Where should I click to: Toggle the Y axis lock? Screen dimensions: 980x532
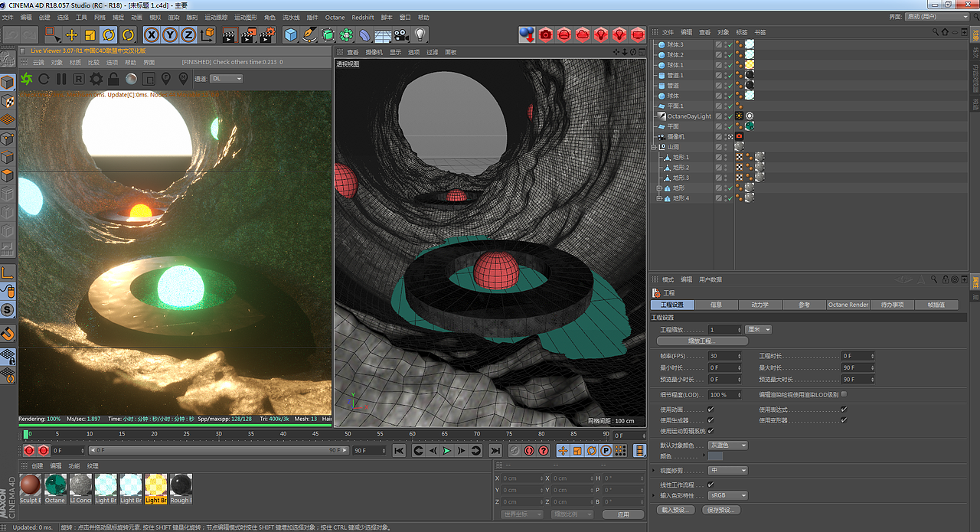(x=170, y=34)
